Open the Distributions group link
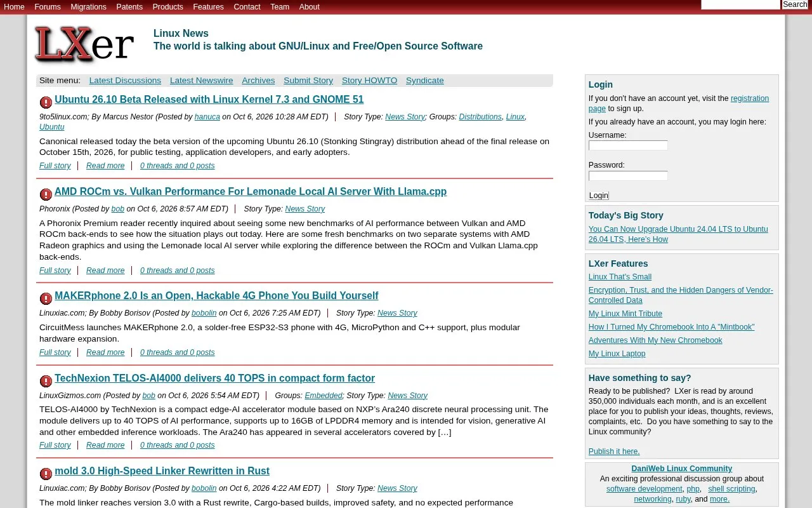This screenshot has width=812, height=508. tap(480, 117)
